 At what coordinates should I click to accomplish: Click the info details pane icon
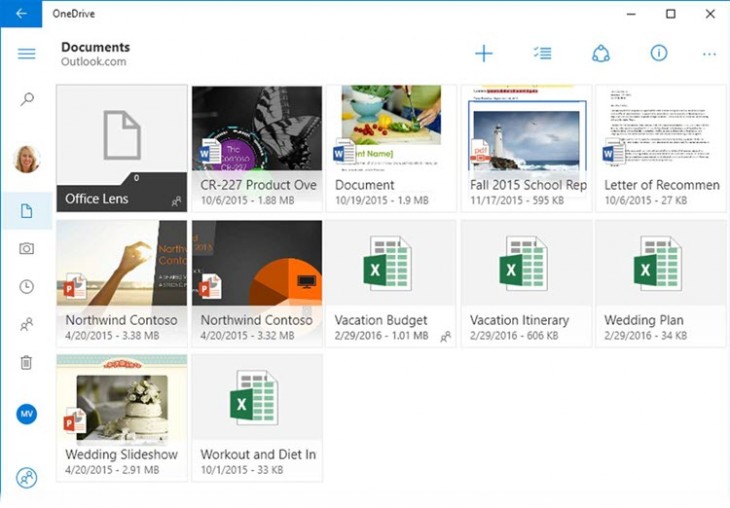[x=659, y=53]
